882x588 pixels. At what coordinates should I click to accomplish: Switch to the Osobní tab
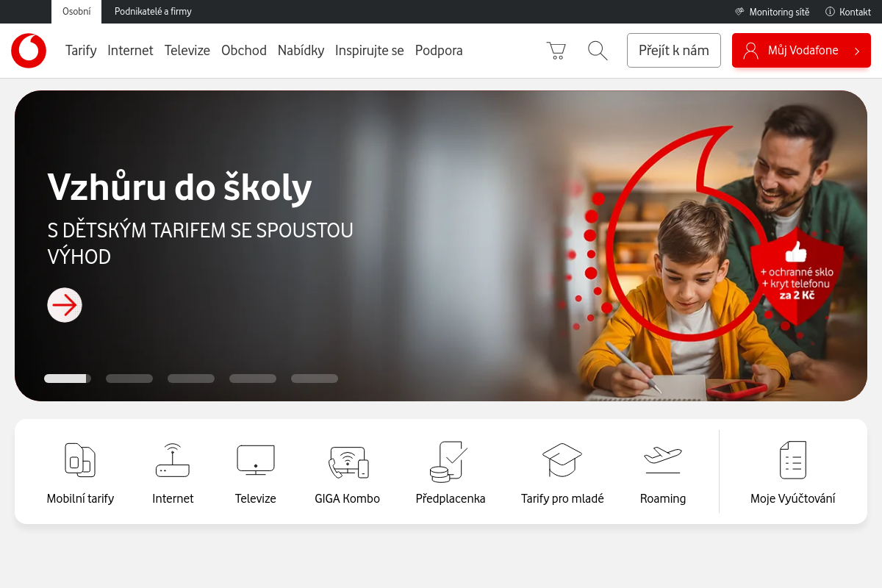[x=77, y=12]
